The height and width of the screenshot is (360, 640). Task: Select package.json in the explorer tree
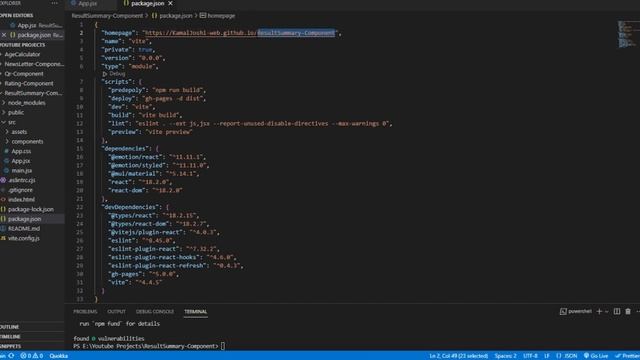click(x=24, y=219)
